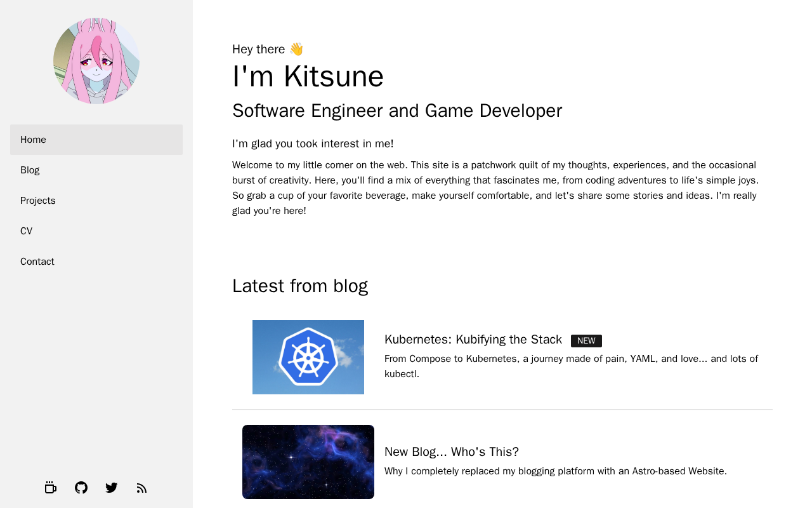Click the coffee cup donation icon
The width and height of the screenshot is (812, 508).
tap(51, 488)
